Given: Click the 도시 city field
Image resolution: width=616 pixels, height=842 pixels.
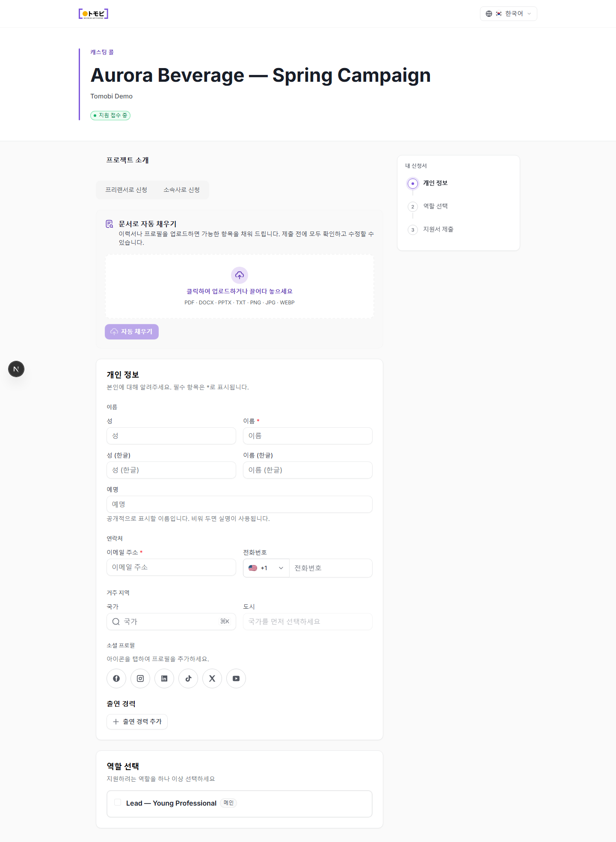Looking at the screenshot, I should (308, 622).
